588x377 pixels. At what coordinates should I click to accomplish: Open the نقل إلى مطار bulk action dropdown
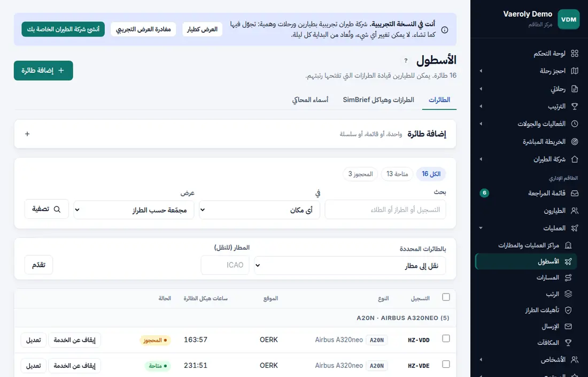(350, 266)
